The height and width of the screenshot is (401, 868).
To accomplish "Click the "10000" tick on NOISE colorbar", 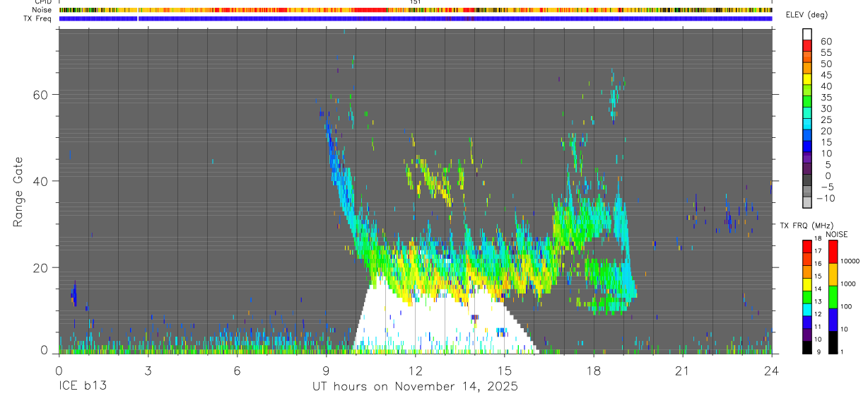I will pyautogui.click(x=851, y=262).
